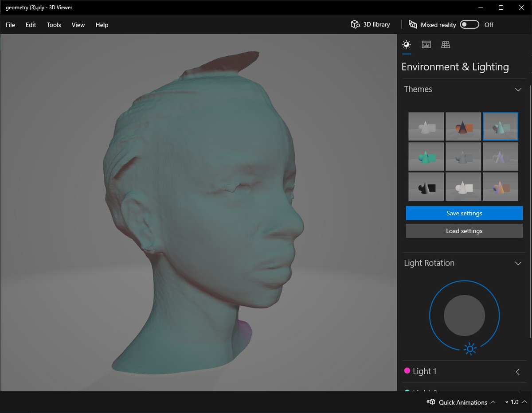Select the orange and purple gradient theme
Image resolution: width=532 pixels, height=413 pixels.
501,187
